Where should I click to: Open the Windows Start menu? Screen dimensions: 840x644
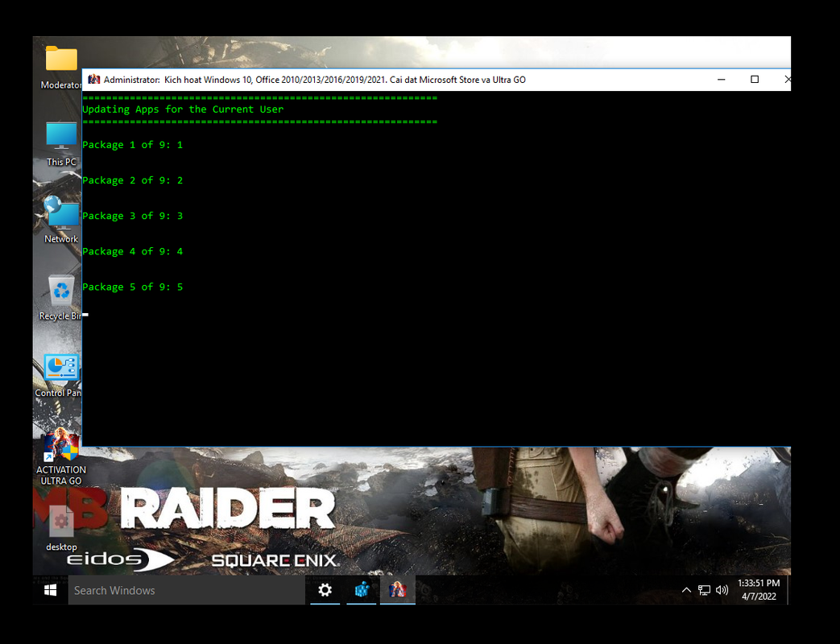pos(51,590)
